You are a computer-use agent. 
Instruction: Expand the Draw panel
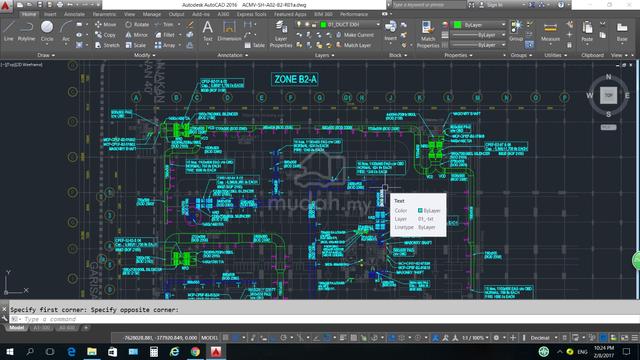point(46,55)
